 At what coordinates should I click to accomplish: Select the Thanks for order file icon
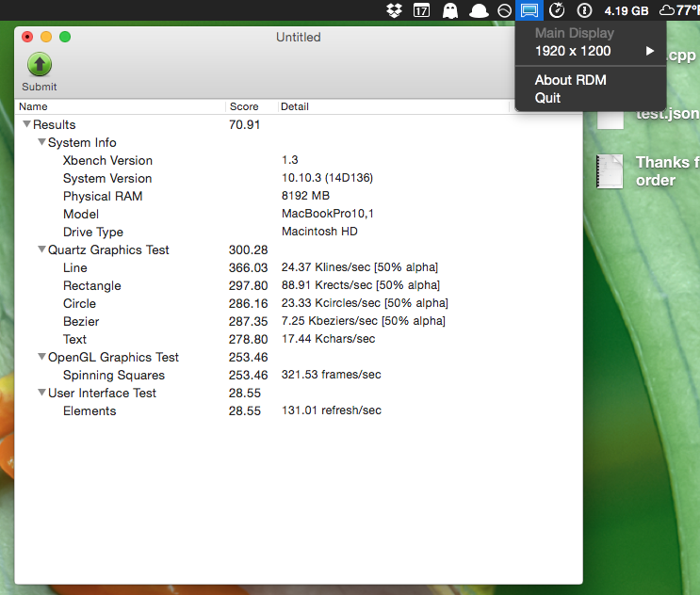610,171
